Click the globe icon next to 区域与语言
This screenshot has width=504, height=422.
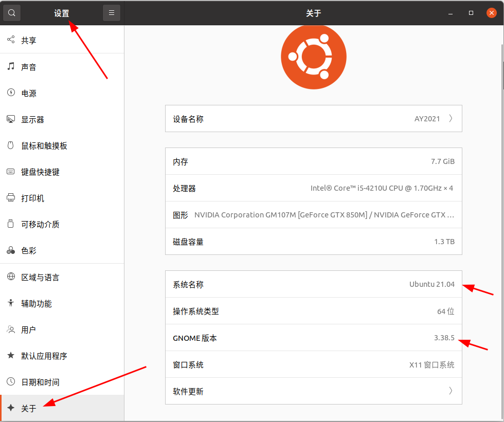(x=11, y=277)
